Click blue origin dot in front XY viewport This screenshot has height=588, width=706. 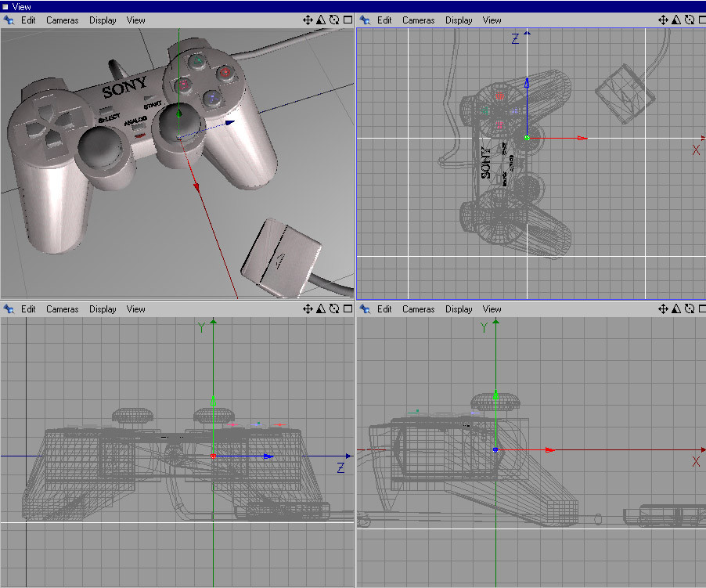[x=495, y=449]
